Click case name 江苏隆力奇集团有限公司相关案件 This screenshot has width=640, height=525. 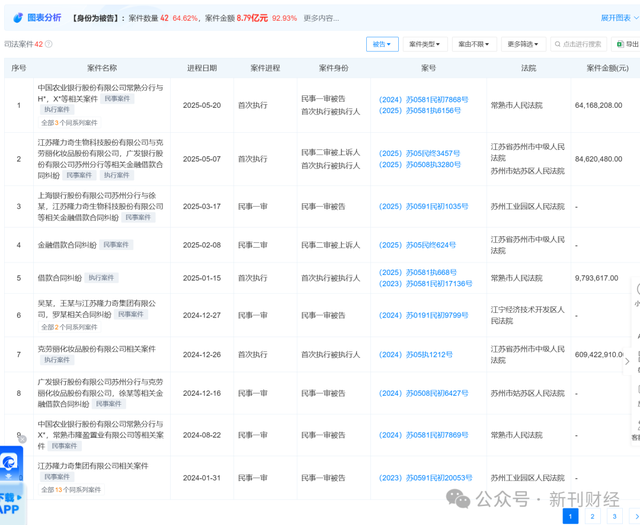coord(93,466)
